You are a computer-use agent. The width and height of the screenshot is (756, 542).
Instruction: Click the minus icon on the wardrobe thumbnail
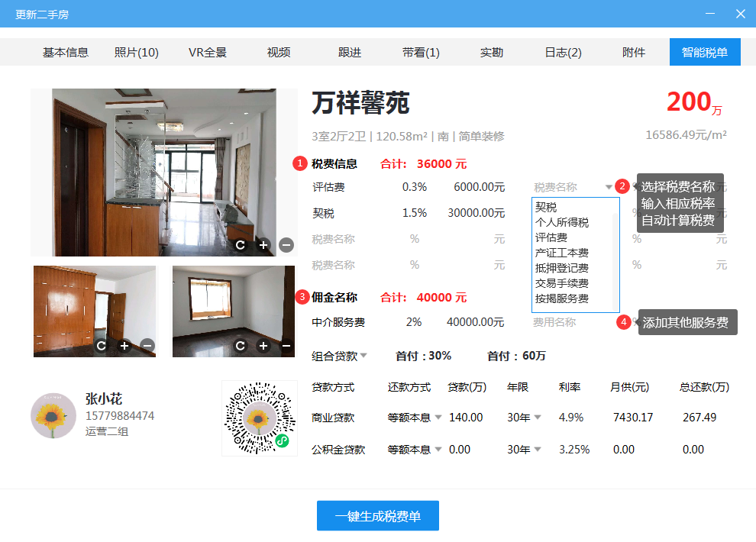coord(147,346)
